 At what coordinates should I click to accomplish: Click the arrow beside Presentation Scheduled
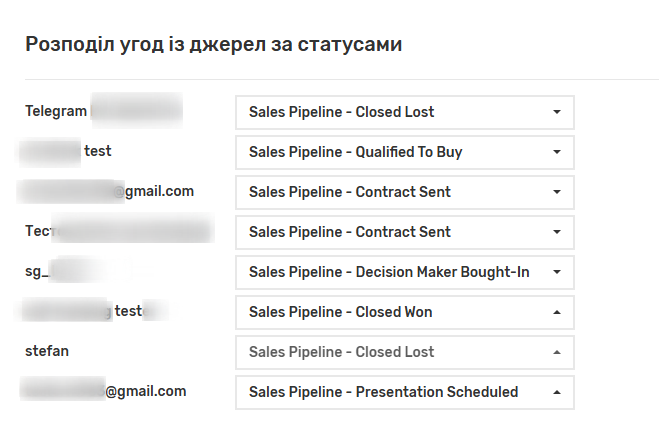557,392
